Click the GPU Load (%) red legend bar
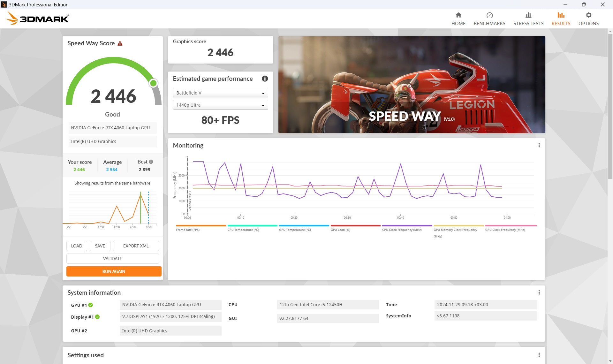 [x=355, y=225]
